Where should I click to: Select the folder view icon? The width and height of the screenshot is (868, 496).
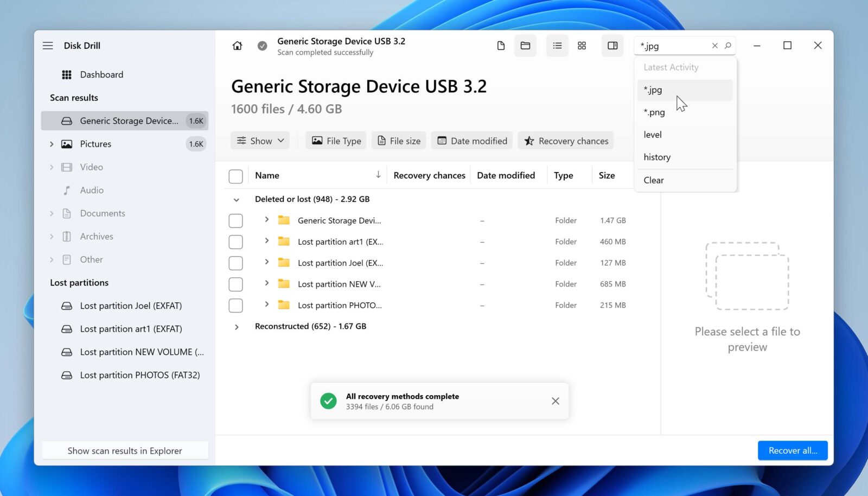[525, 46]
